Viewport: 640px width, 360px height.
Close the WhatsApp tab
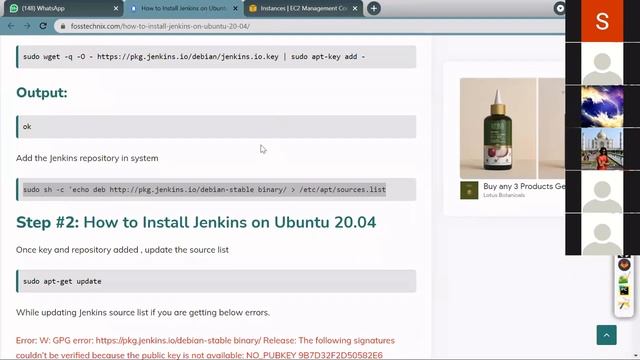(x=116, y=8)
